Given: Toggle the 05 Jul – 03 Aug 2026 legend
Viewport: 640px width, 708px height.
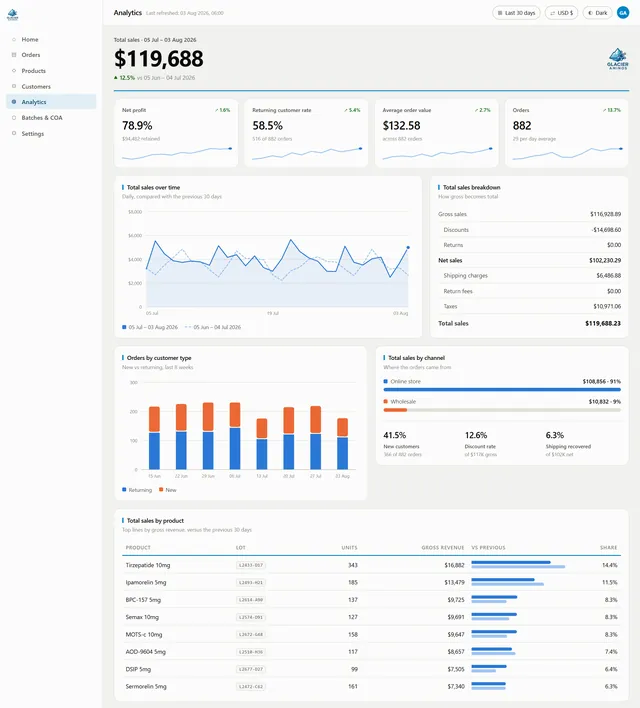Looking at the screenshot, I should [x=150, y=327].
